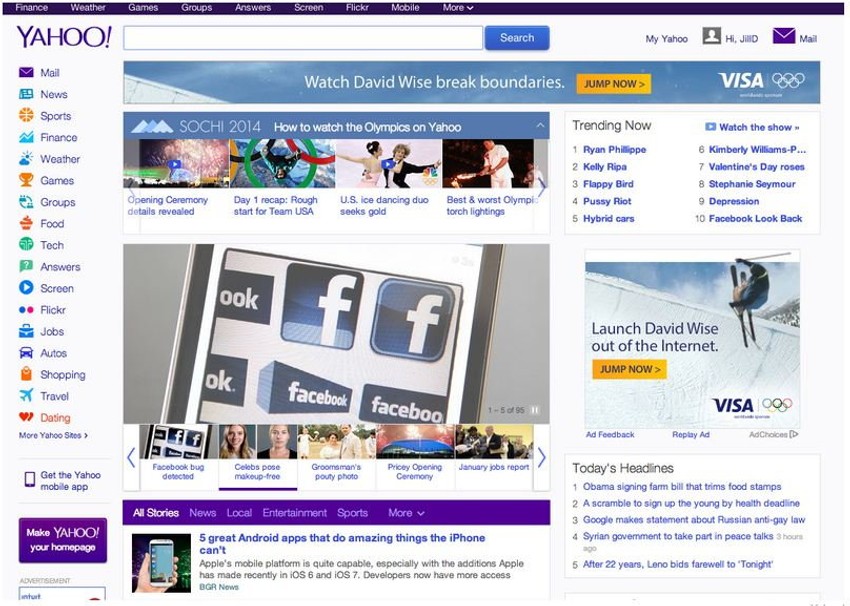Switch to the News stories tab

tap(203, 513)
